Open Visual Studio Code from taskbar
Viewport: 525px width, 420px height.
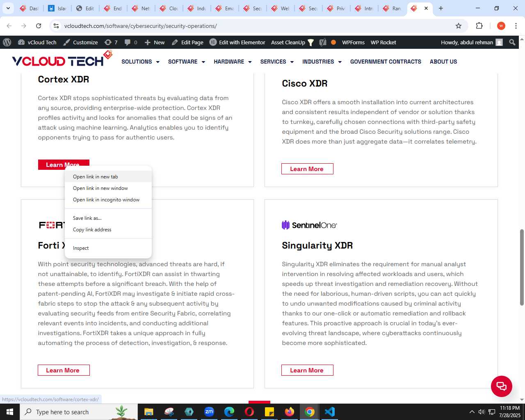330,412
